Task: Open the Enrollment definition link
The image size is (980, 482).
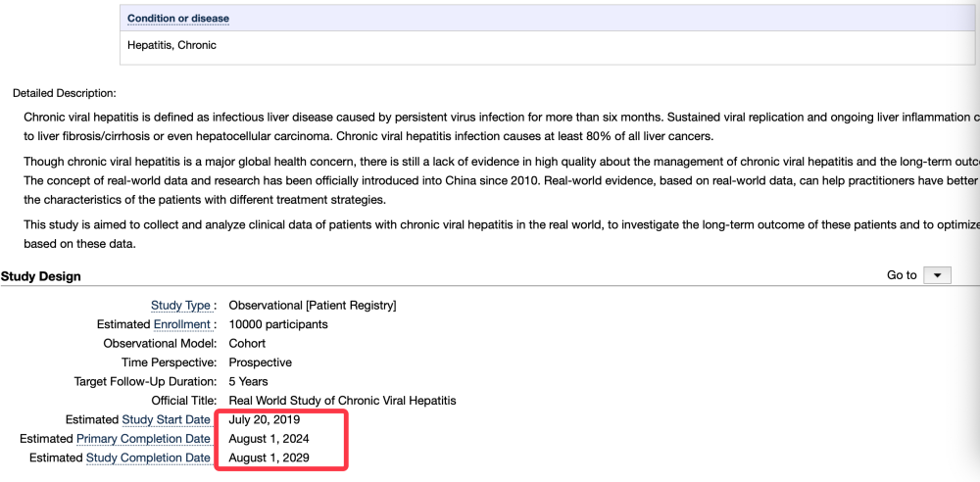Action: click(x=182, y=324)
